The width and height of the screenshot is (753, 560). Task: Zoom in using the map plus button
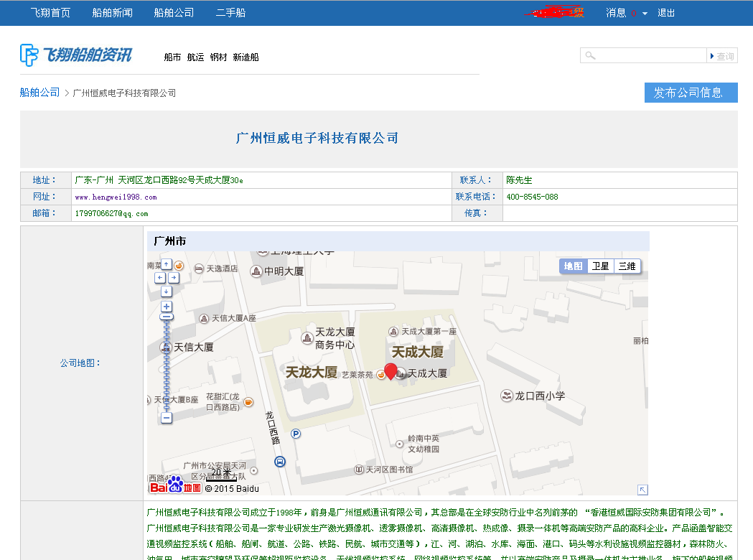point(167,307)
